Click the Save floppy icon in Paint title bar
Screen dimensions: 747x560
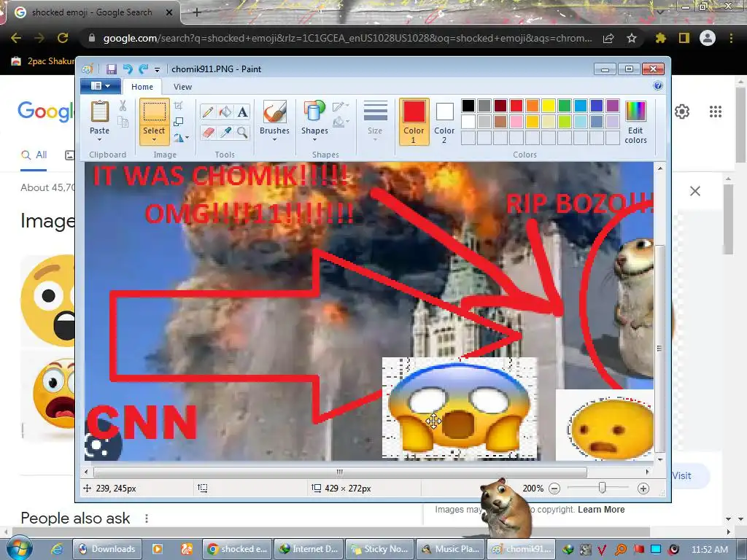tap(112, 69)
